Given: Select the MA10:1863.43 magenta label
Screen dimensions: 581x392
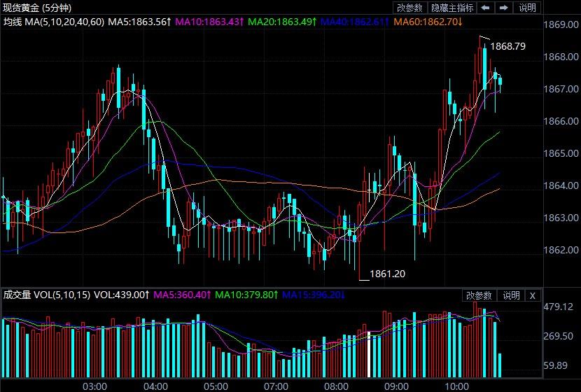Looking at the screenshot, I should click(209, 22).
